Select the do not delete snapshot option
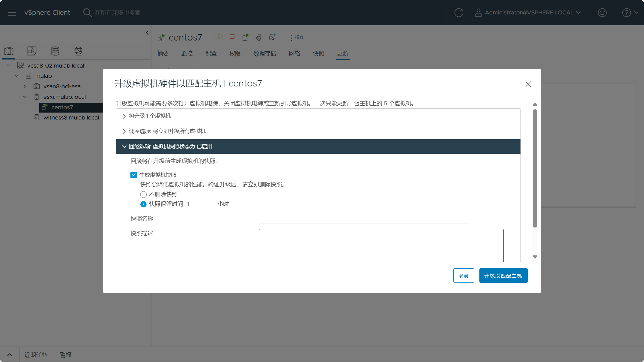 pyautogui.click(x=143, y=195)
